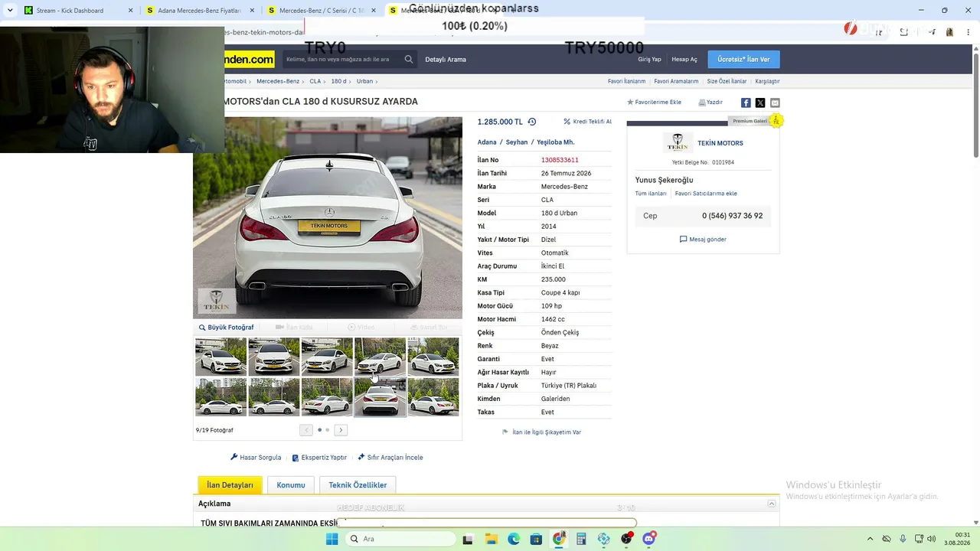The image size is (980, 551).
Task: Open Detaylı Arama
Action: click(446, 60)
